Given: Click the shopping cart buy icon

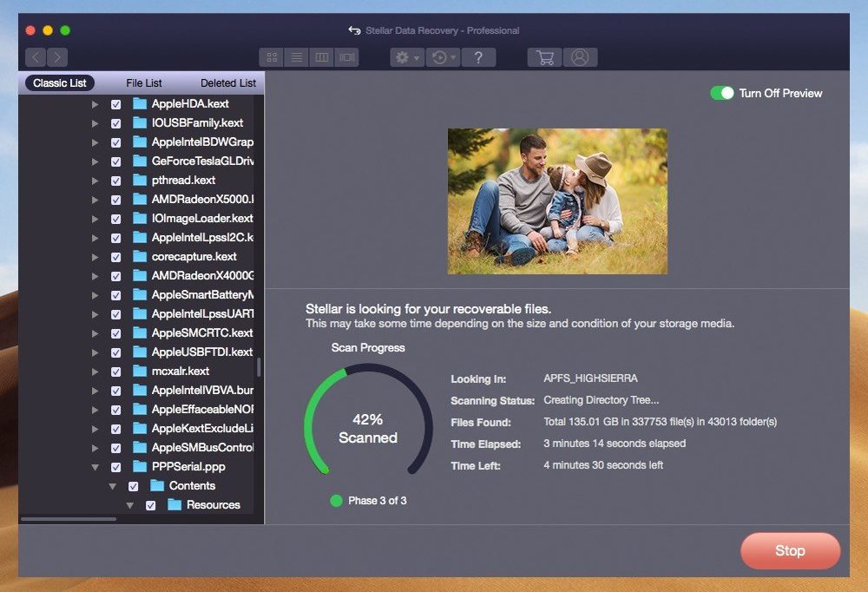Looking at the screenshot, I should click(x=544, y=57).
